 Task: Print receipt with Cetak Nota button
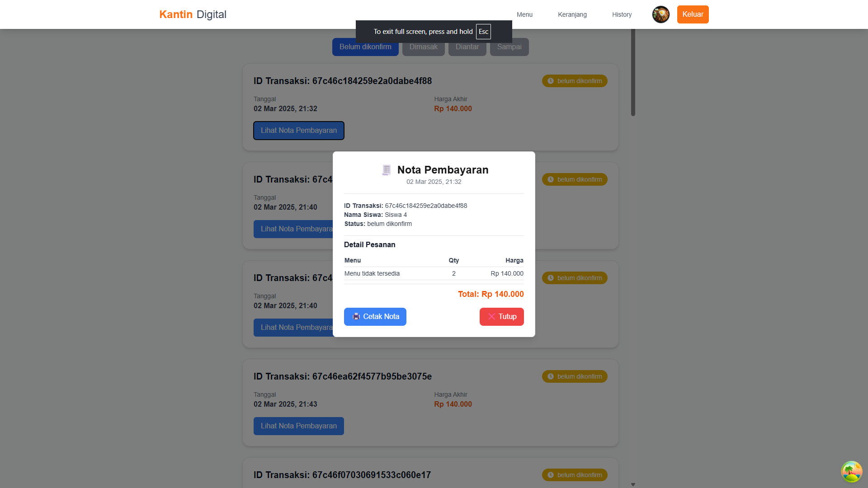375,317
